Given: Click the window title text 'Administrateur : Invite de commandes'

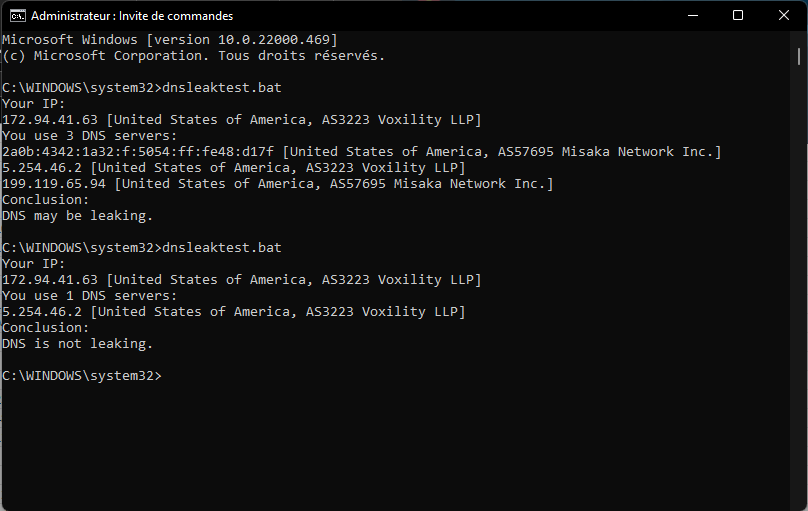Looking at the screenshot, I should point(132,16).
